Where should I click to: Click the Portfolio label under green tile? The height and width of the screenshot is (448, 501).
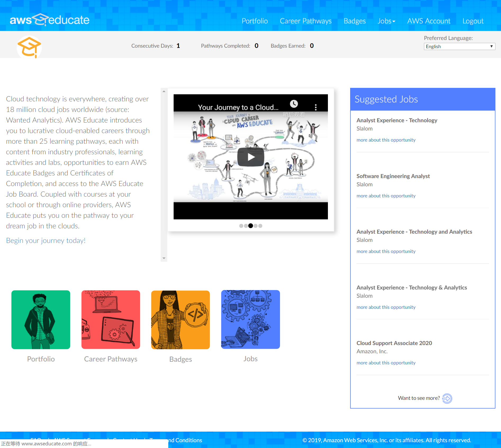[x=41, y=359]
